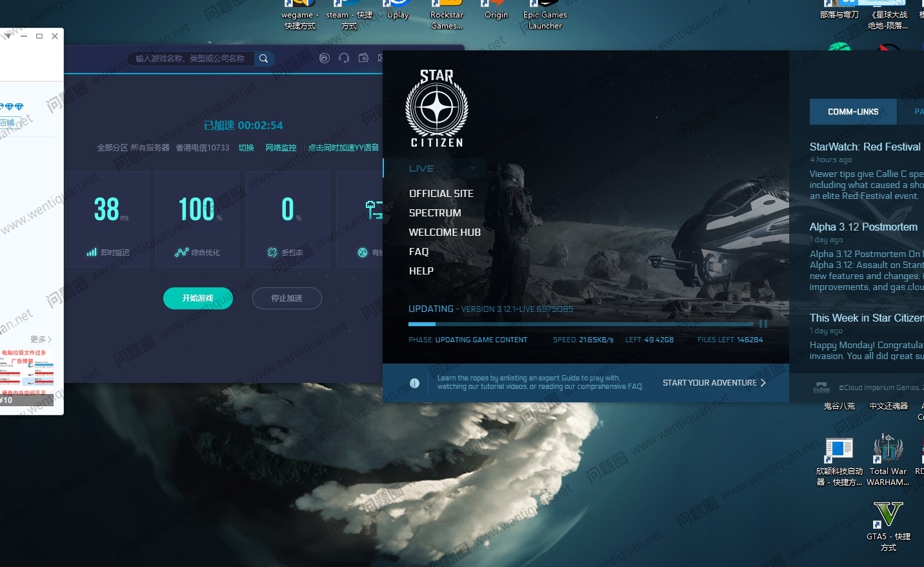
Task: Open the GTA5 desktop shortcut
Action: click(x=888, y=516)
